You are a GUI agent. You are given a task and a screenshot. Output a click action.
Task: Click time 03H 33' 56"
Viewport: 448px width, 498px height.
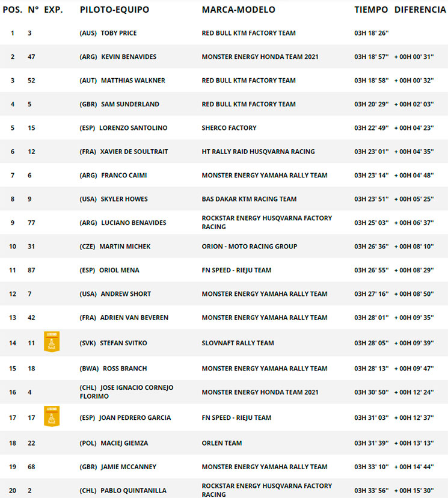(x=372, y=491)
